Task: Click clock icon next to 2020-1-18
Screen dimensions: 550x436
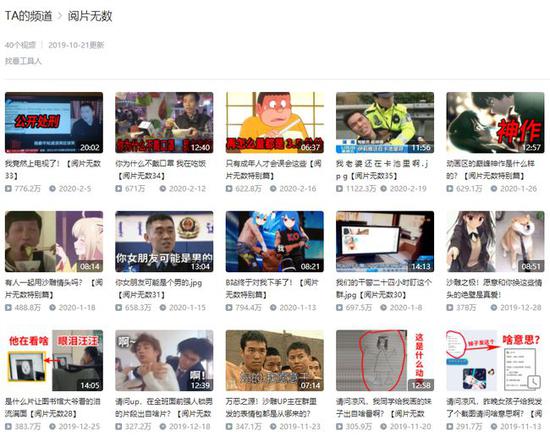Action: coord(52,308)
